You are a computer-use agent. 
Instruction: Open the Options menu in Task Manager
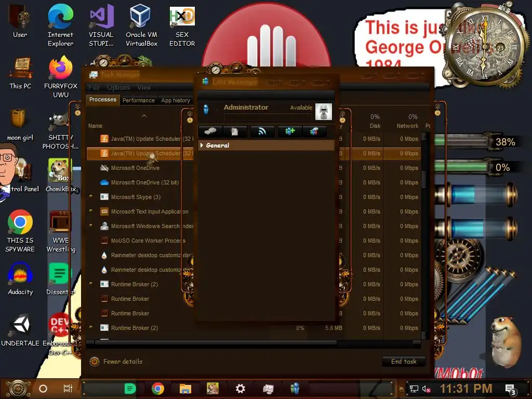[118, 87]
